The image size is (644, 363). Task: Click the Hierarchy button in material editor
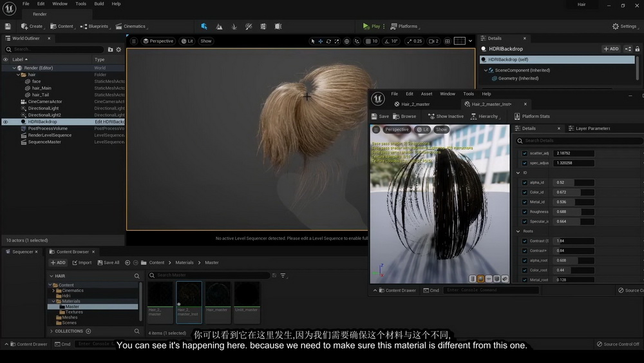[x=485, y=117]
